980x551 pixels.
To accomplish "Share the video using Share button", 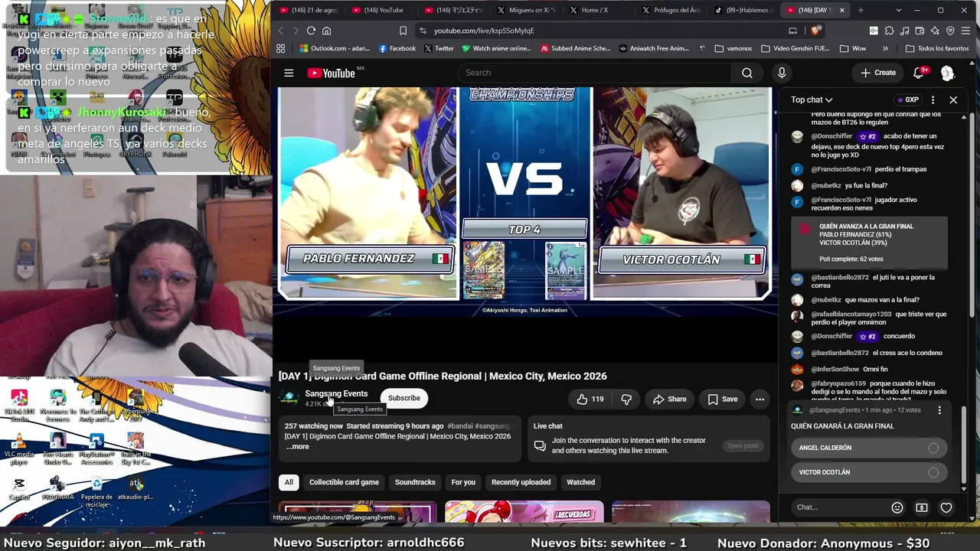I will 670,399.
